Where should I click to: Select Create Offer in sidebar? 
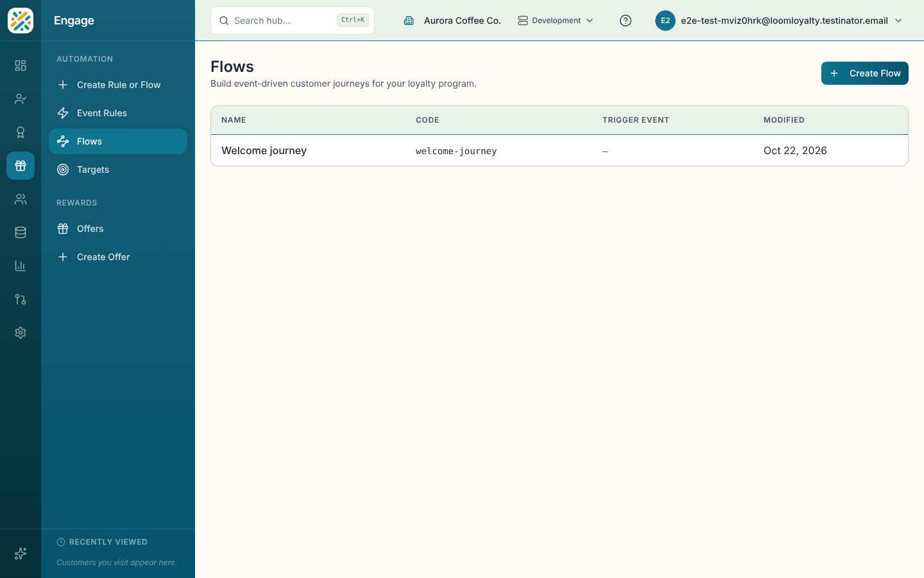pos(118,257)
